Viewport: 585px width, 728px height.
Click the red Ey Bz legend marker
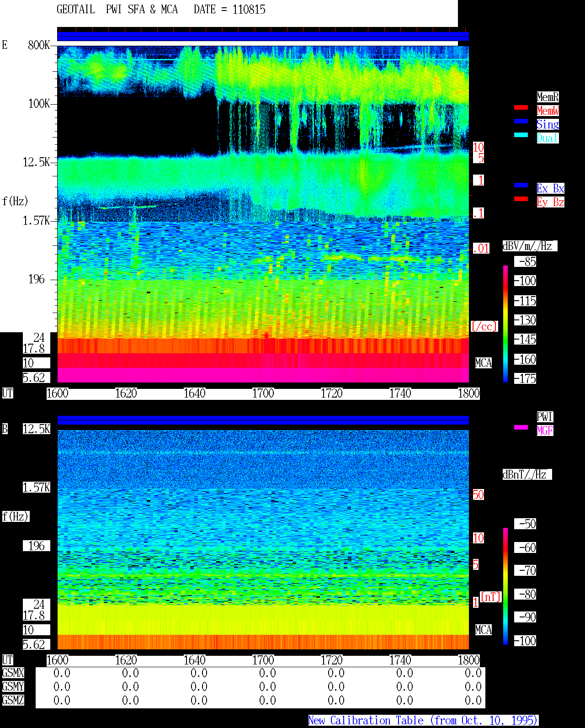[521, 199]
